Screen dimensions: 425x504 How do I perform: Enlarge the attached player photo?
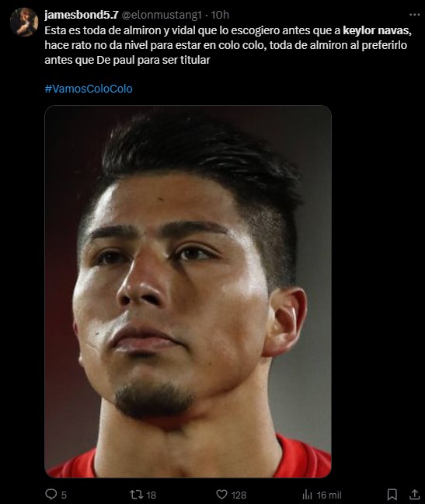(188, 291)
